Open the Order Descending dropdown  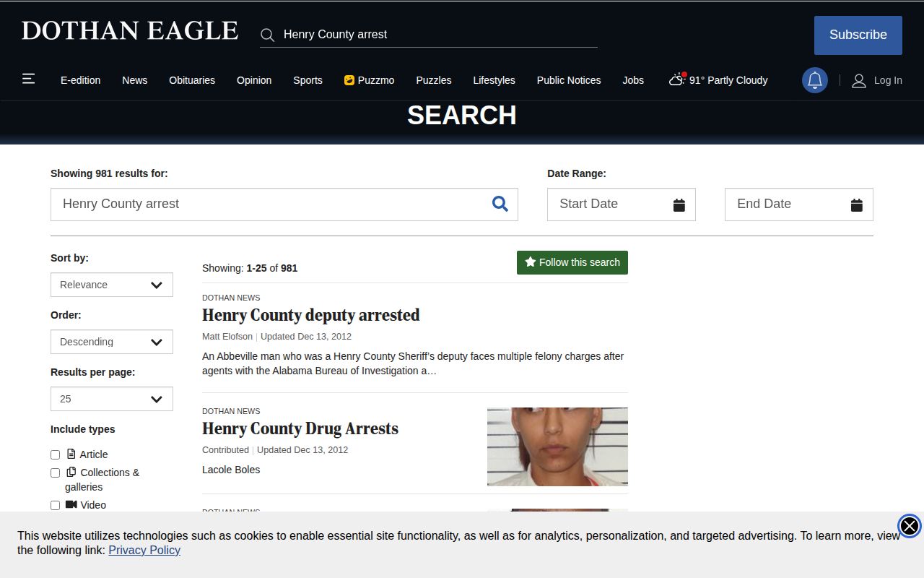tap(112, 342)
